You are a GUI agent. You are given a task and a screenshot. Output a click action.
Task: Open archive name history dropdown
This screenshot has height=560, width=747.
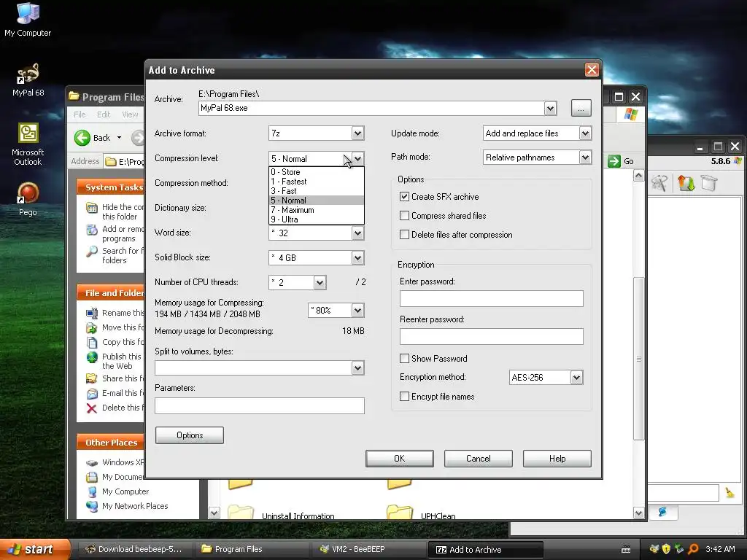(x=550, y=108)
